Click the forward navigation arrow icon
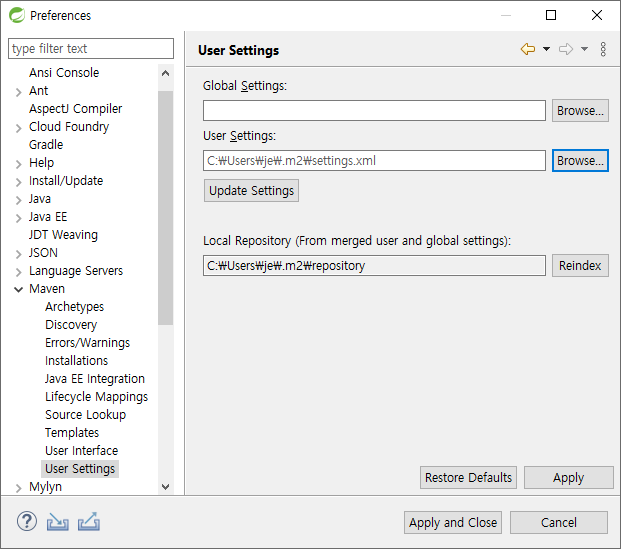The height and width of the screenshot is (549, 621). 565,49
